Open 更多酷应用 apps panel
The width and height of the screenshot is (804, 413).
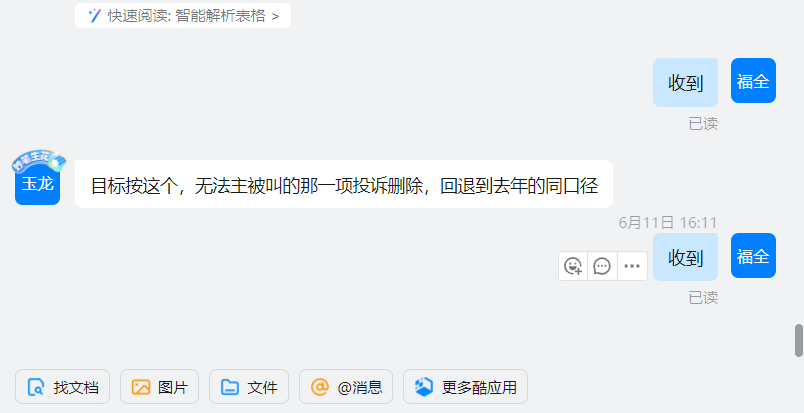(x=466, y=387)
